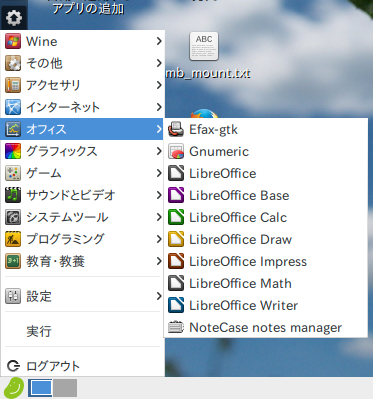Click the グラフィックス color wheel icon
373x399 pixels.
(x=13, y=151)
